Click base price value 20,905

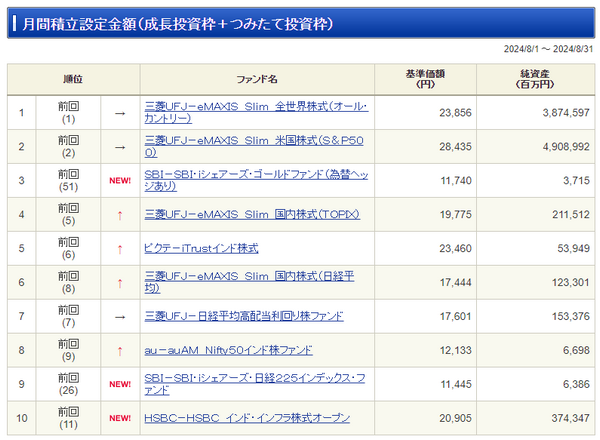coord(455,418)
